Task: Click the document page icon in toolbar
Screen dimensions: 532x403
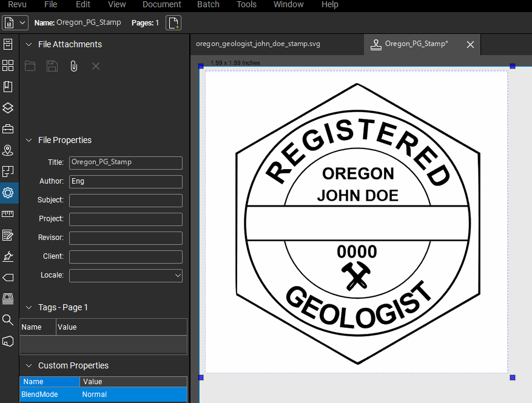Action: pos(9,23)
